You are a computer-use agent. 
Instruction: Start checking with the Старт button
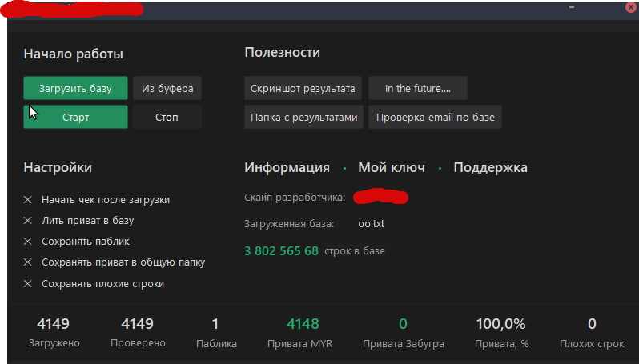[75, 118]
